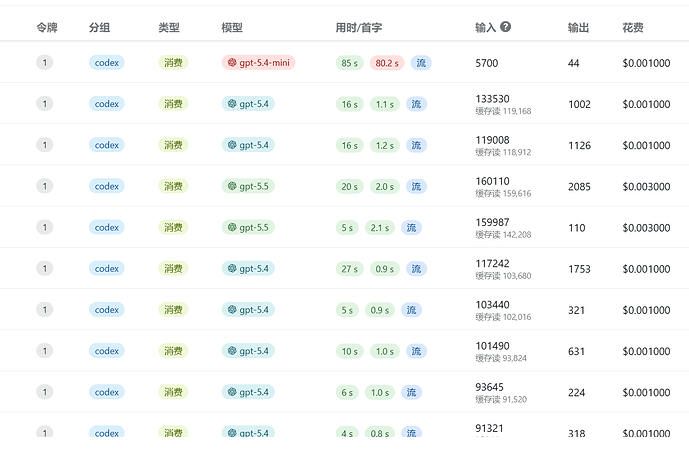
Task: Click the 2.1 s first-token tag
Action: 380,228
